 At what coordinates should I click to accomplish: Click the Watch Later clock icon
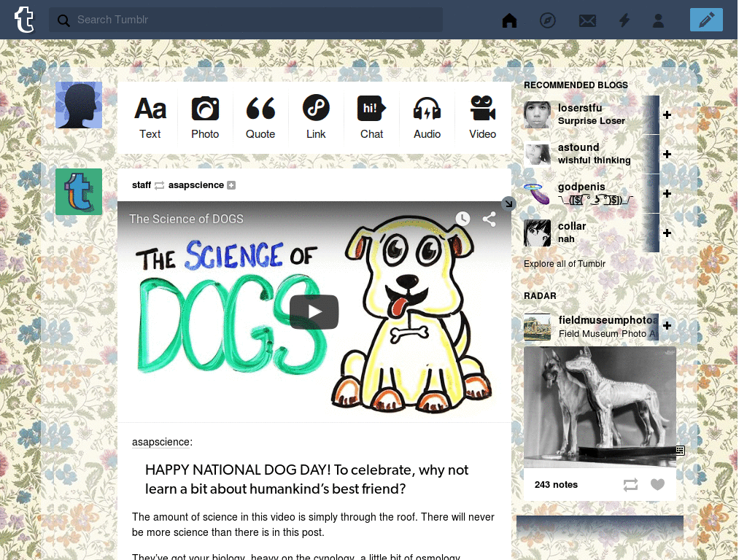point(462,219)
